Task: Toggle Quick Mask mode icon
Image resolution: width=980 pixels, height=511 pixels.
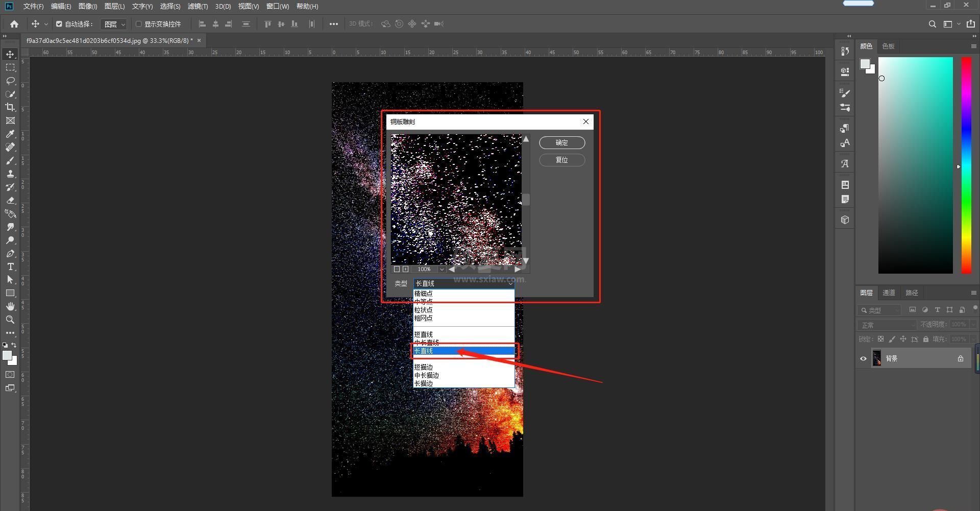Action: pos(10,375)
